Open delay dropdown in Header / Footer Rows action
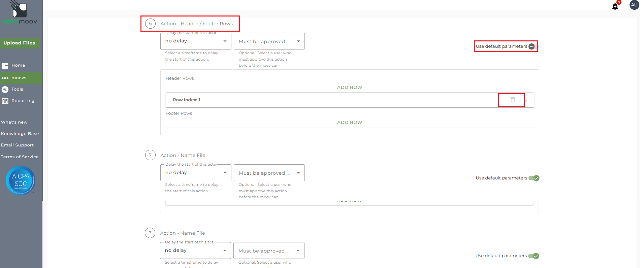Viewport: 644px width, 268px height. pyautogui.click(x=196, y=41)
